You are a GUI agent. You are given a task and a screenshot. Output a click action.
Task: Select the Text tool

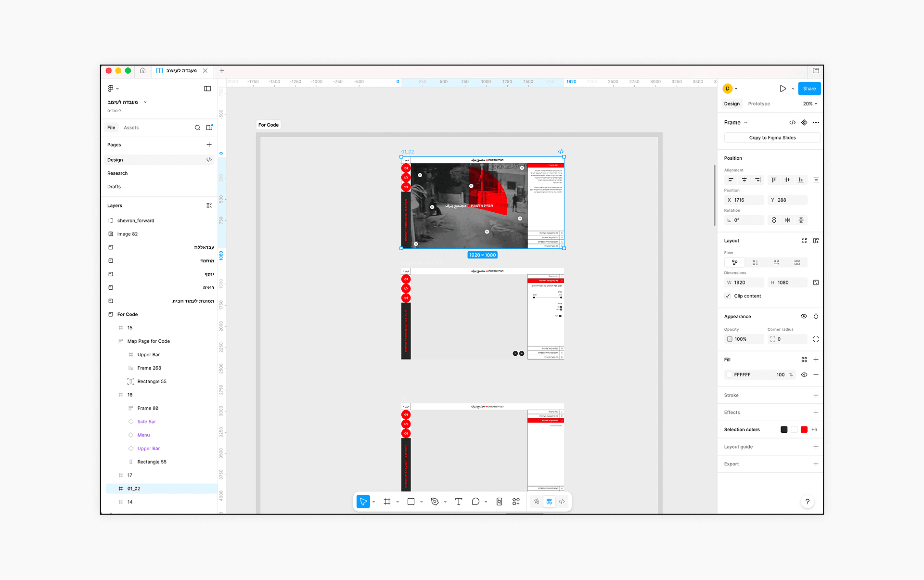(459, 502)
